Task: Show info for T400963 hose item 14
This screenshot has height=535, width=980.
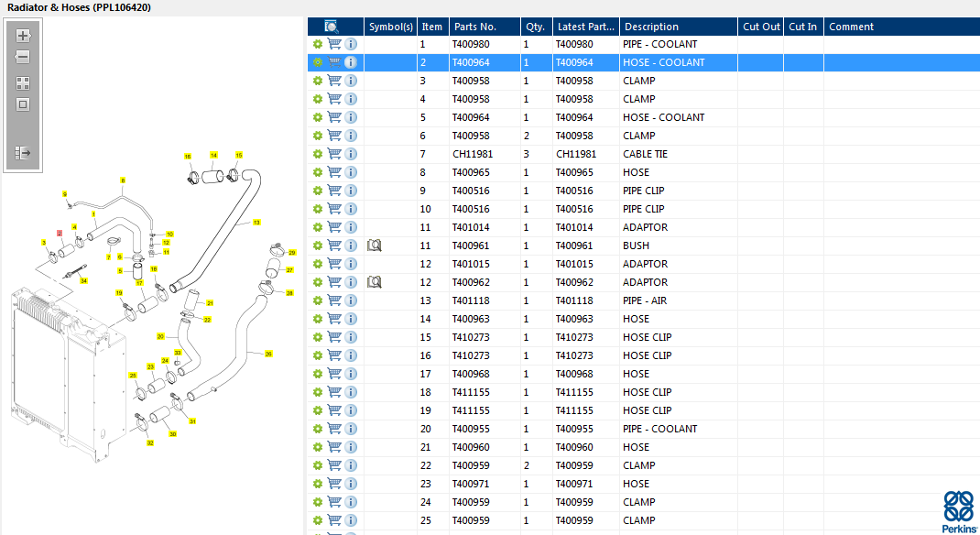Action: coord(351,319)
